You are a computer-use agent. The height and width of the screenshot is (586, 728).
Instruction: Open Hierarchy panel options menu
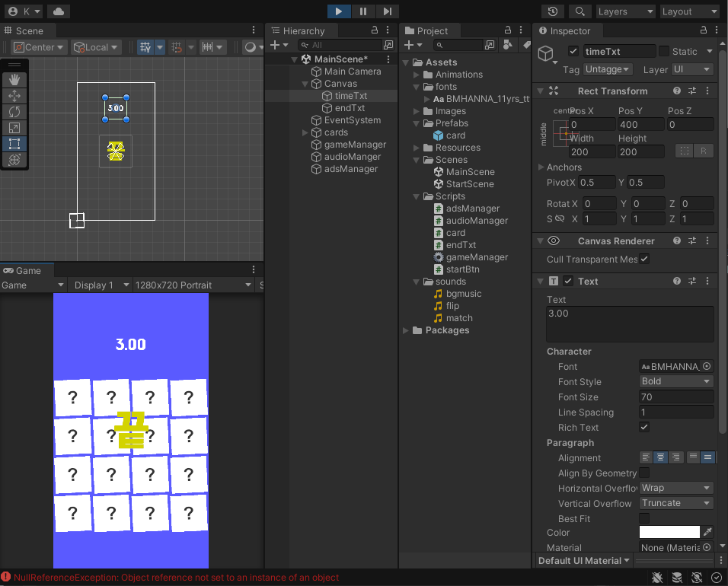click(387, 30)
